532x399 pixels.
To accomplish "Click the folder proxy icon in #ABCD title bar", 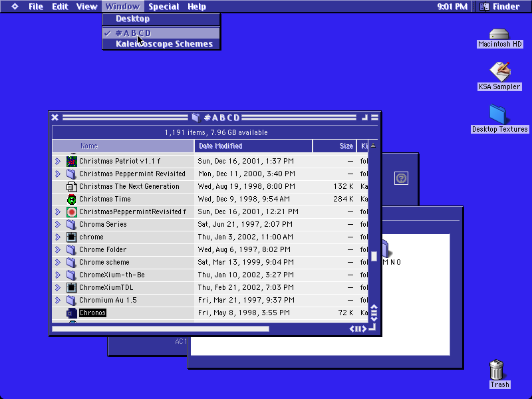I will pos(196,118).
